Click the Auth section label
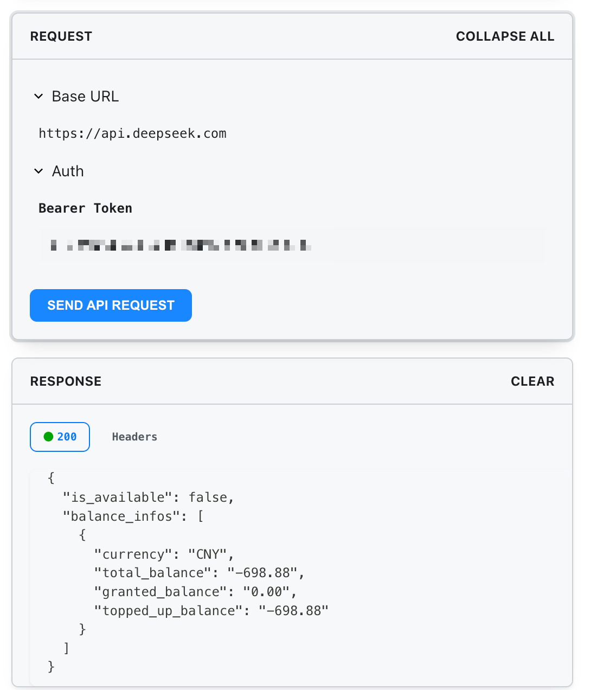The image size is (616, 690). click(x=68, y=171)
